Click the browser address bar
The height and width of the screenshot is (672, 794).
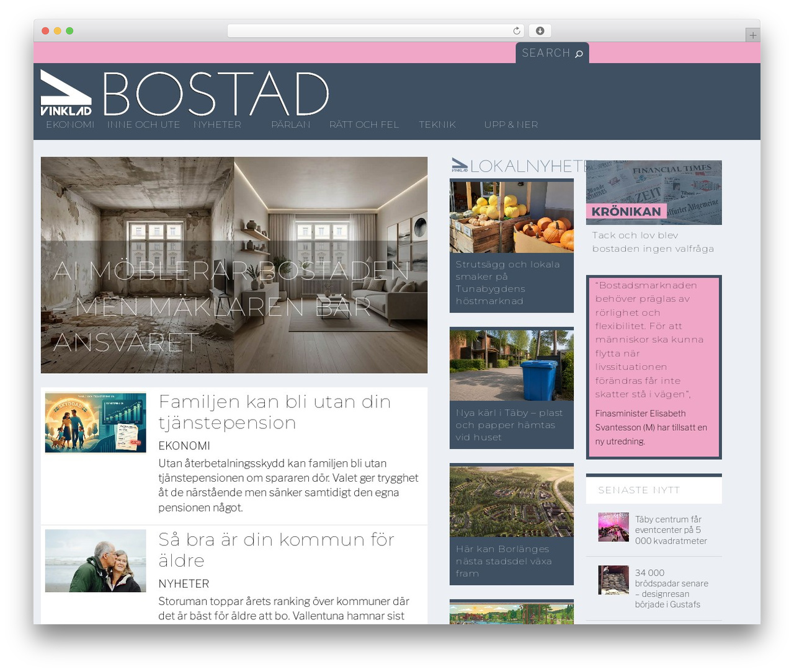click(376, 31)
